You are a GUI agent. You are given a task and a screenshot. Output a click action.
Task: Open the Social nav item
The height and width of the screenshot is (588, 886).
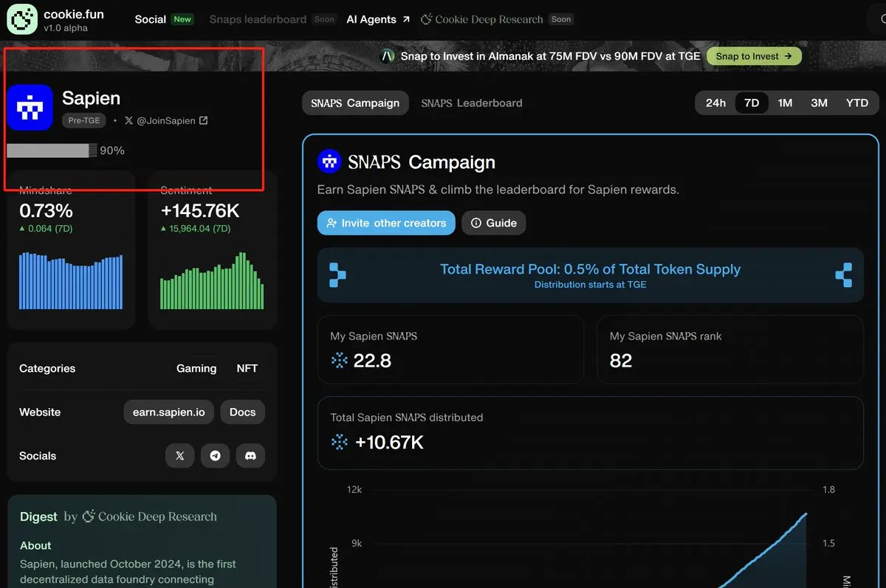point(150,19)
